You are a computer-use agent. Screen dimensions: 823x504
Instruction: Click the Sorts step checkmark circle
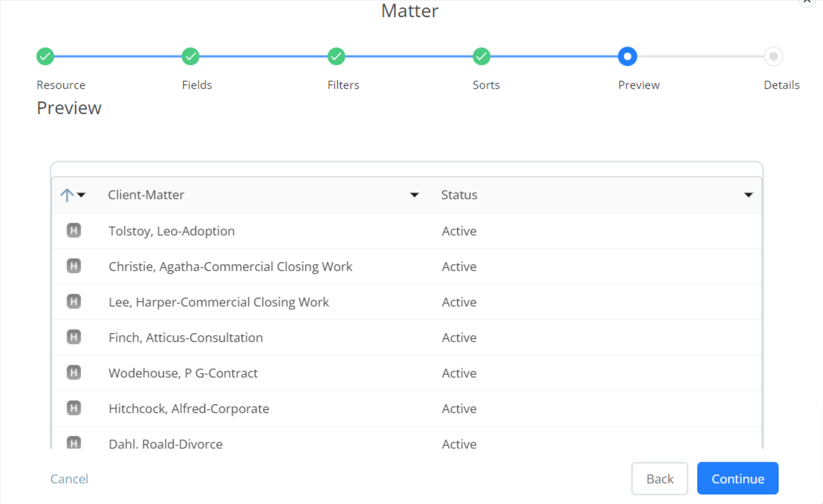(482, 56)
